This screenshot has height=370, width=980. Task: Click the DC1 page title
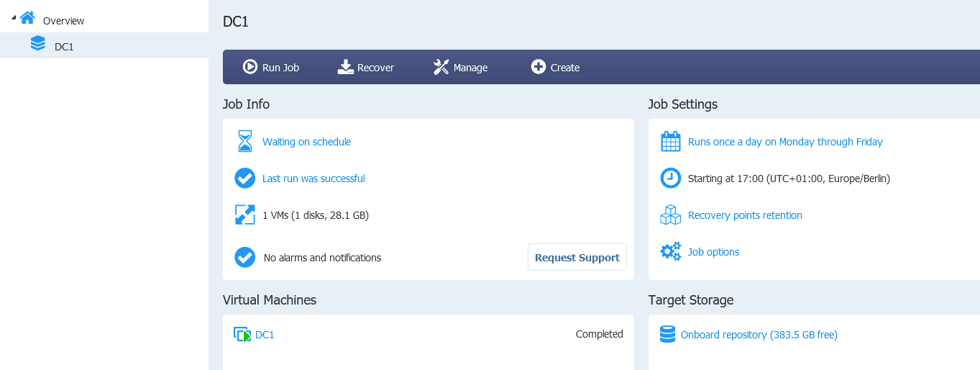[236, 22]
